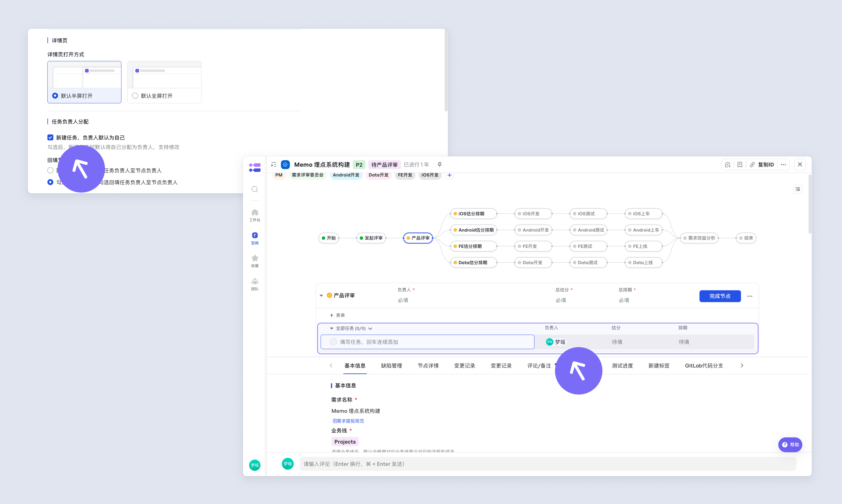Click the Android开发 role tag
This screenshot has height=504, width=842.
346,175
